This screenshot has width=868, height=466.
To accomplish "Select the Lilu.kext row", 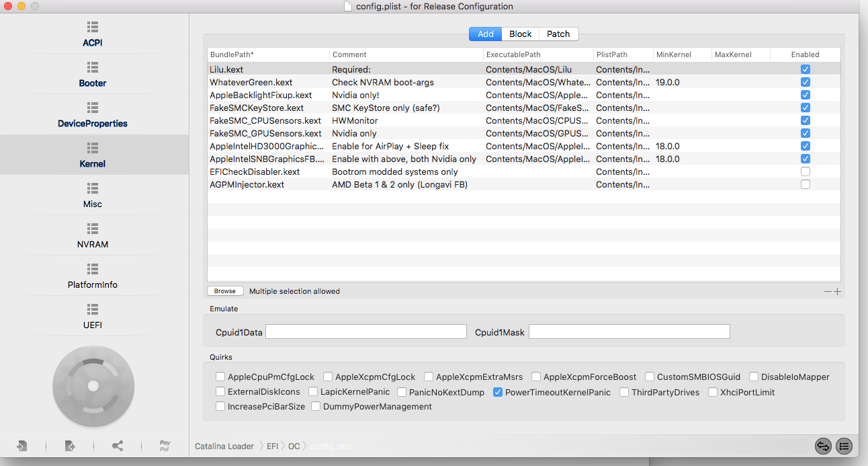I will click(524, 69).
